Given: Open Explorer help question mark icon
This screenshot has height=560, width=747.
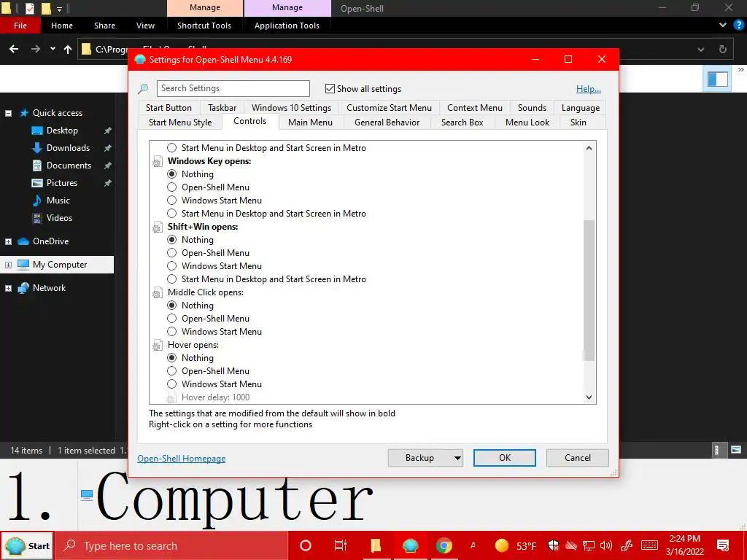Looking at the screenshot, I should [739, 25].
